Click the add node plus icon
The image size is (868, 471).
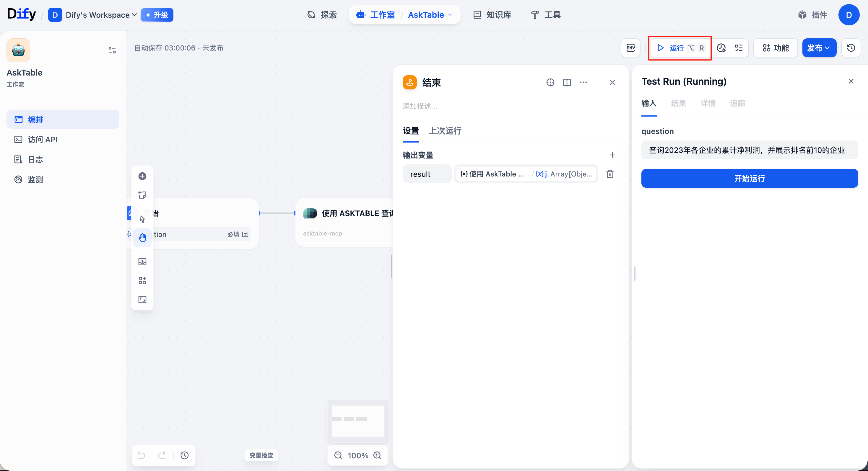pyautogui.click(x=142, y=176)
